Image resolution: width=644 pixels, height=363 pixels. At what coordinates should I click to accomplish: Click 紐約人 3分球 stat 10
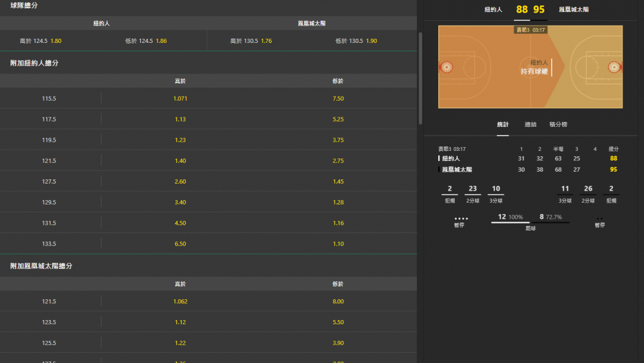[496, 188]
